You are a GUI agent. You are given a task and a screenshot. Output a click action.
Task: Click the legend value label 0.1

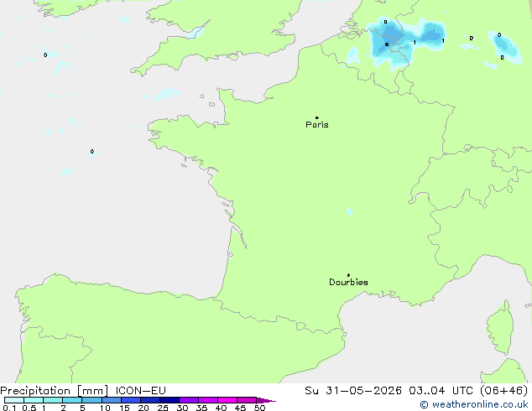click(x=9, y=408)
